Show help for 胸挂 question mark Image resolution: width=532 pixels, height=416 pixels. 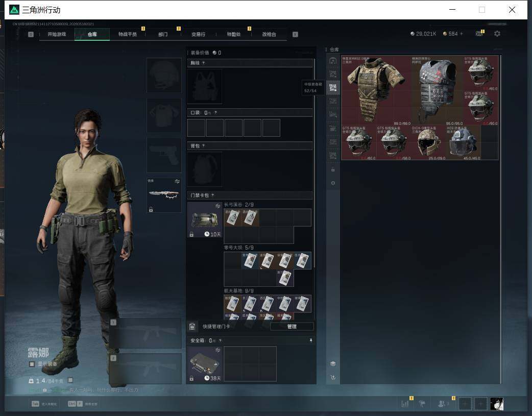(x=203, y=63)
